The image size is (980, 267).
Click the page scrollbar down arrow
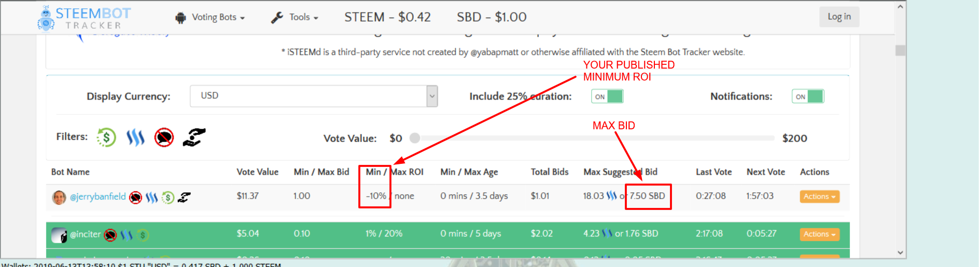click(x=900, y=252)
